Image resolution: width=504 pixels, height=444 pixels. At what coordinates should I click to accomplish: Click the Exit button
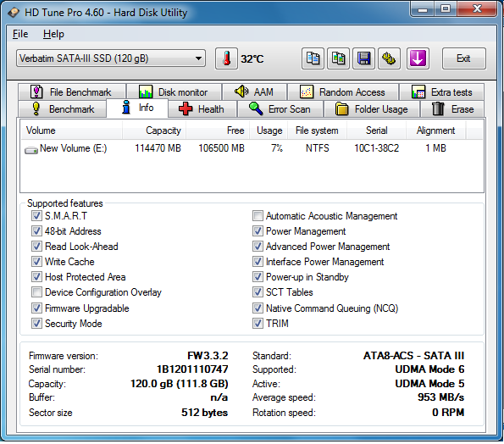[x=463, y=58]
